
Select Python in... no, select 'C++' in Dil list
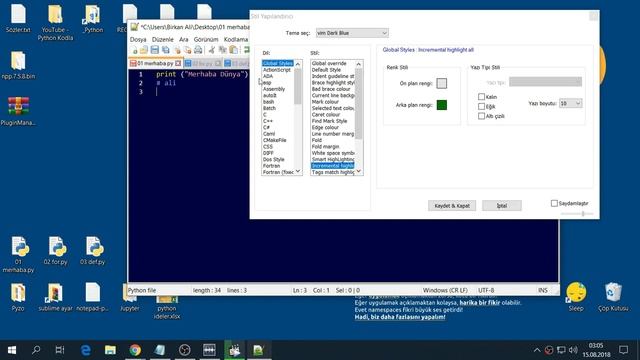pos(268,121)
